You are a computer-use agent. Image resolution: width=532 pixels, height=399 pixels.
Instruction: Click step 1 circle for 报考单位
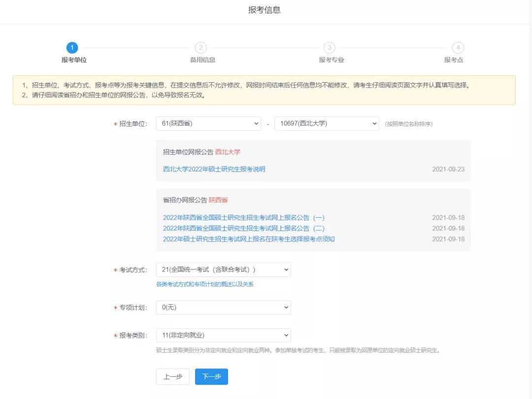coord(72,48)
